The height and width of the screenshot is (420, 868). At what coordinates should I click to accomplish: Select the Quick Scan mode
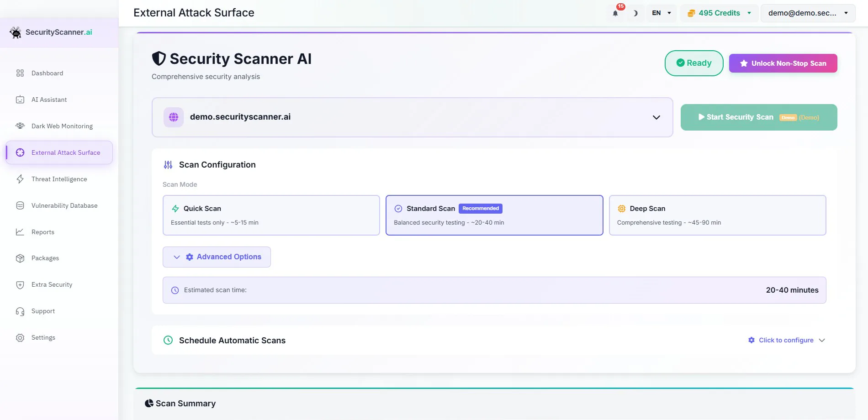pos(271,215)
